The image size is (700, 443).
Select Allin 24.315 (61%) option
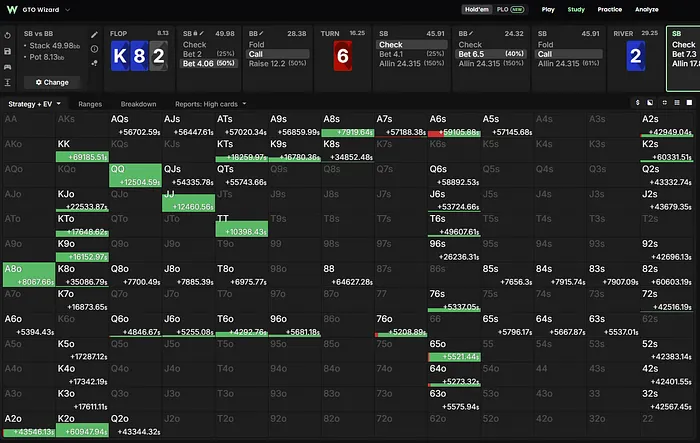(x=569, y=63)
